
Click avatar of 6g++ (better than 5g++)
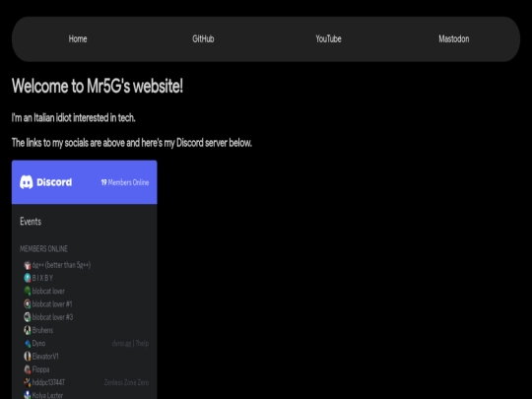point(28,265)
